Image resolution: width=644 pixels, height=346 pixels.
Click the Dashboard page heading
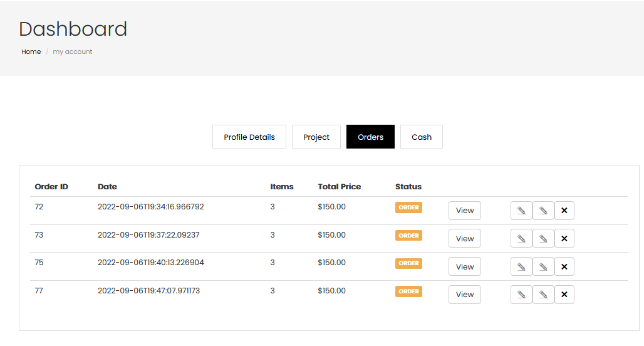[73, 29]
